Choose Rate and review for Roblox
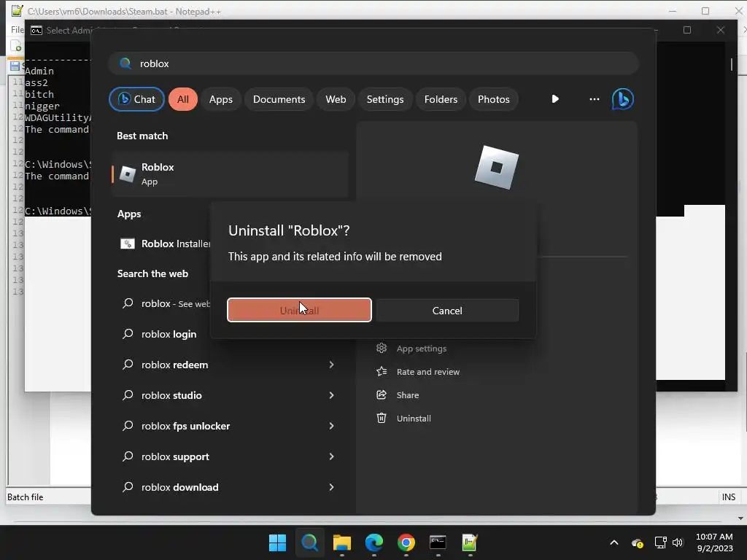747x560 pixels. pos(427,372)
